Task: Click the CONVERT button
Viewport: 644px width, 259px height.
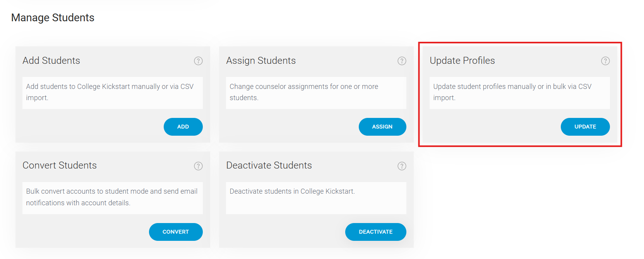Action: pos(176,232)
